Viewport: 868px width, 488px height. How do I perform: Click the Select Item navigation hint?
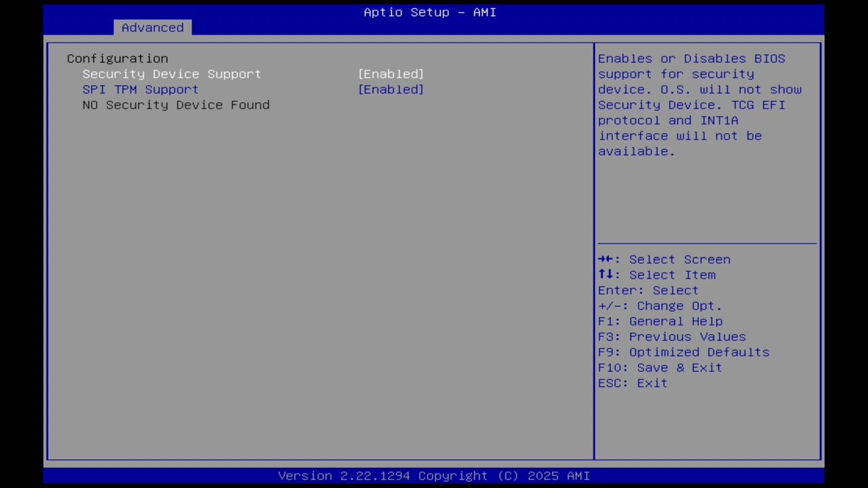(656, 274)
